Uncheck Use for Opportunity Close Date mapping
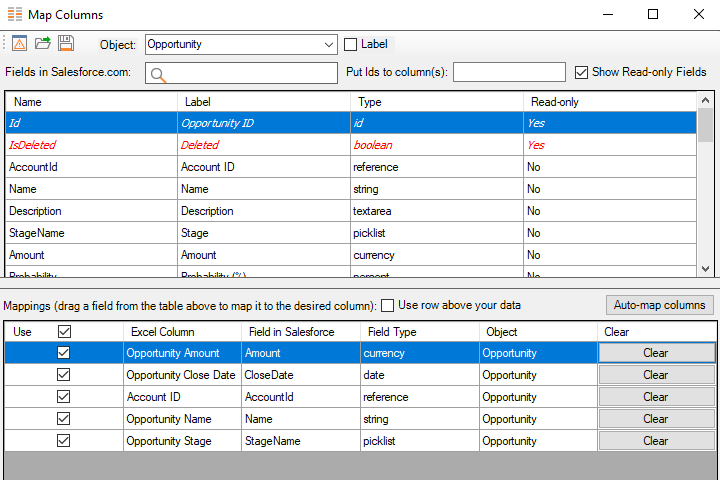The width and height of the screenshot is (720, 480). click(x=63, y=375)
